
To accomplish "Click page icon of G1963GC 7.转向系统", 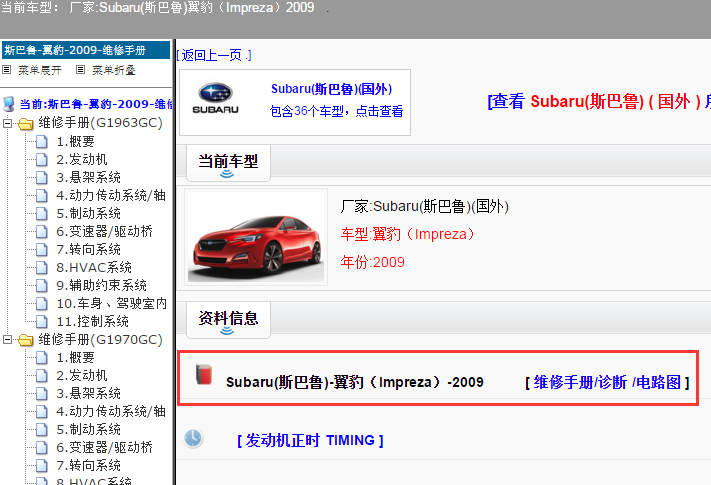I will (x=42, y=249).
